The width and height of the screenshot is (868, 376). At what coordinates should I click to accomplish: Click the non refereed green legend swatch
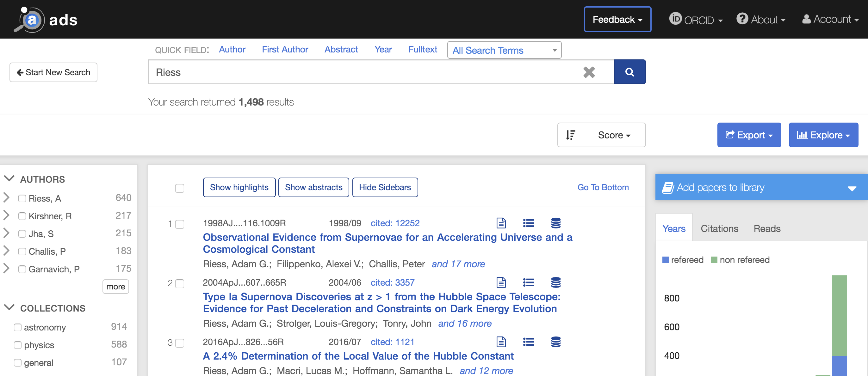714,259
